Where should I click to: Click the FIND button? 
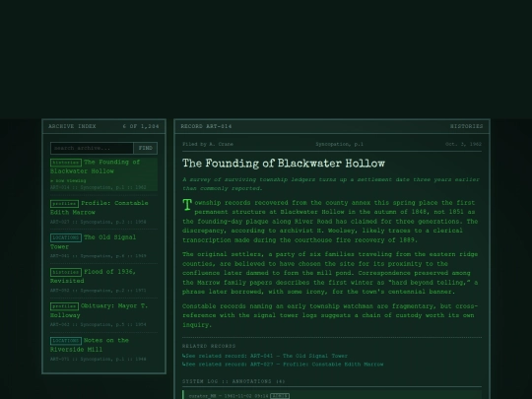pos(146,148)
